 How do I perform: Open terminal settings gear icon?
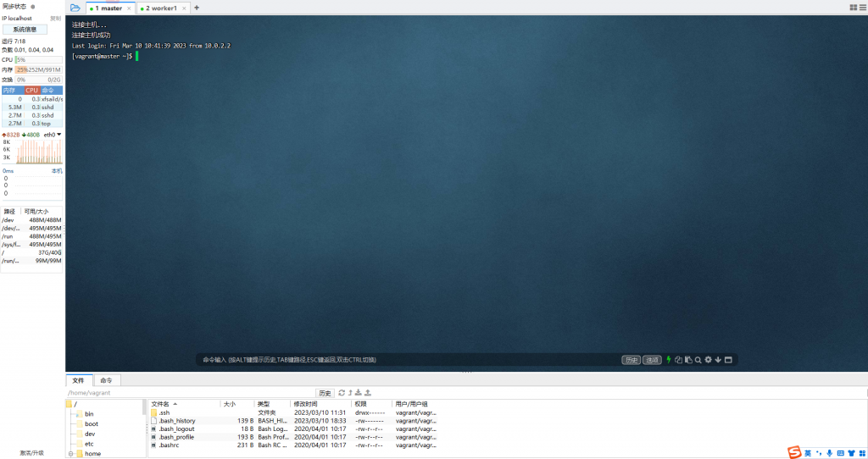tap(708, 359)
